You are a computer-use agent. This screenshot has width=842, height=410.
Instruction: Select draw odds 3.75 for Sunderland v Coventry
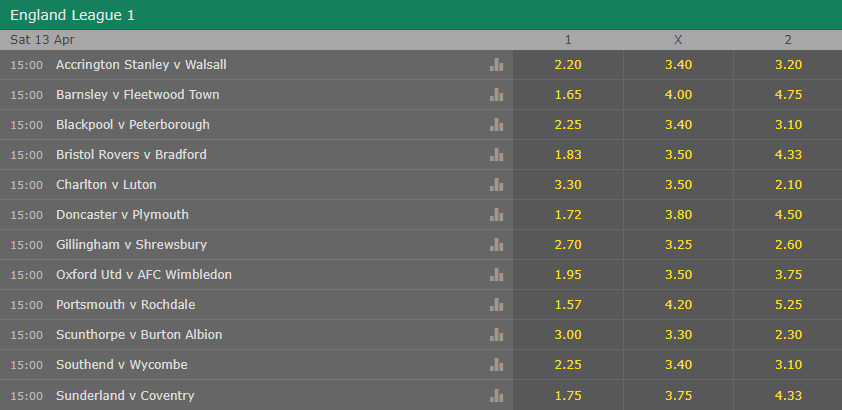pyautogui.click(x=678, y=395)
